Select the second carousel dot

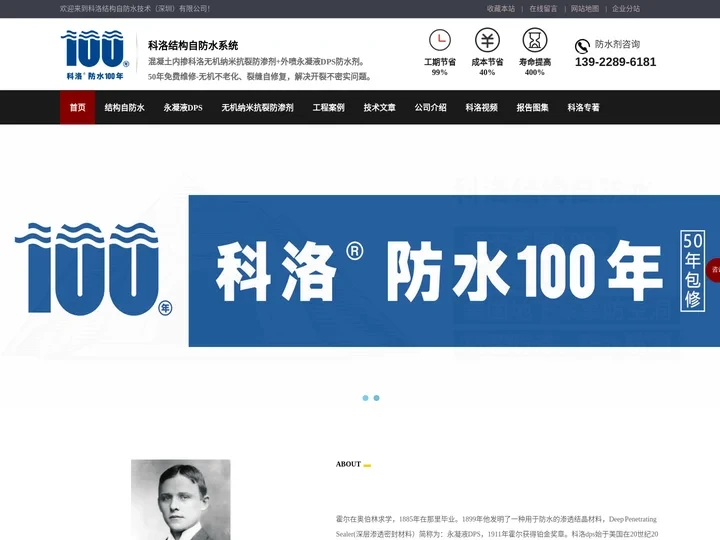377,398
